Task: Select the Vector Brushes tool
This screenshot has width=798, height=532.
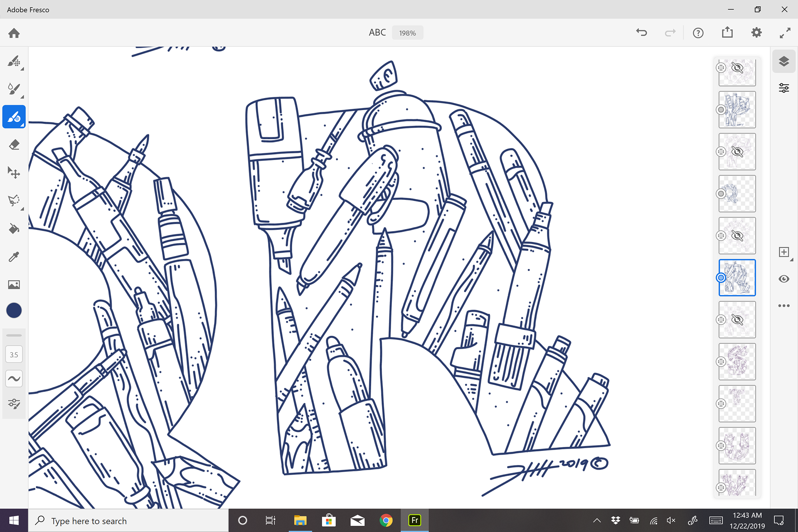Action: tap(14, 117)
